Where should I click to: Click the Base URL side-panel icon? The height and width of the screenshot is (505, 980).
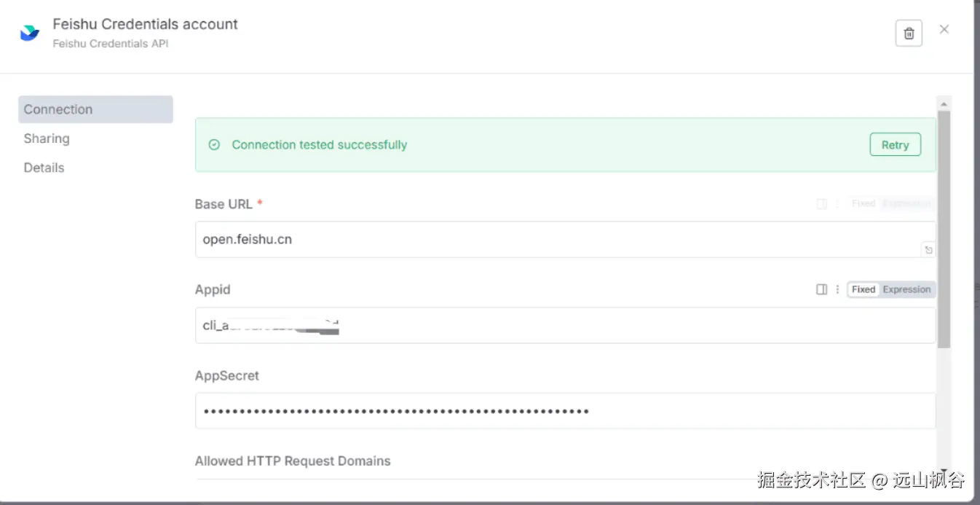click(822, 204)
